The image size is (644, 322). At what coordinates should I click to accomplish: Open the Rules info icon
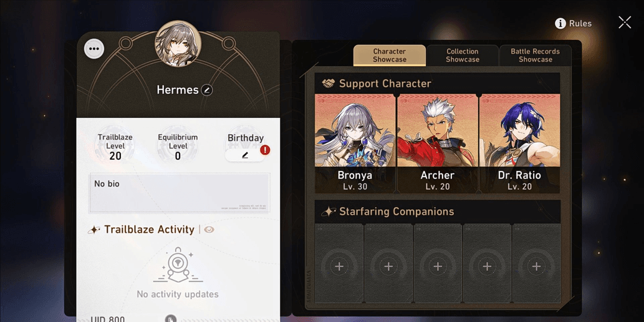tap(560, 24)
